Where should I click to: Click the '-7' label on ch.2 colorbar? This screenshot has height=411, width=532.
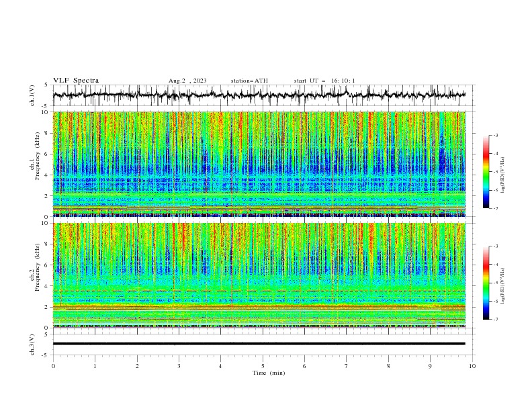[495, 320]
